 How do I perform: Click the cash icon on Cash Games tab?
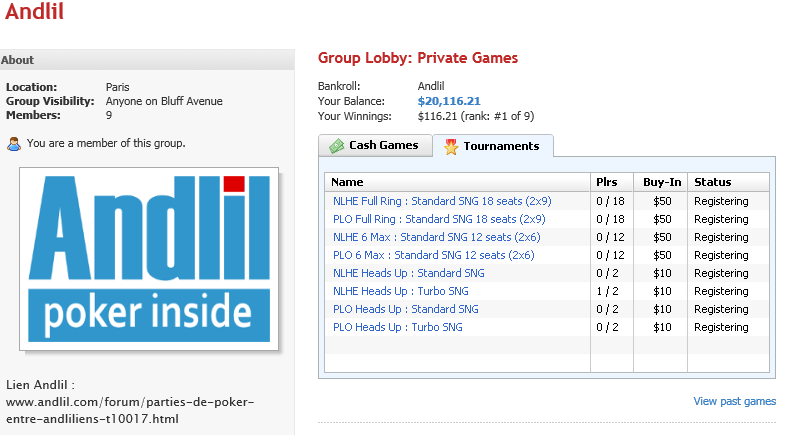point(336,146)
